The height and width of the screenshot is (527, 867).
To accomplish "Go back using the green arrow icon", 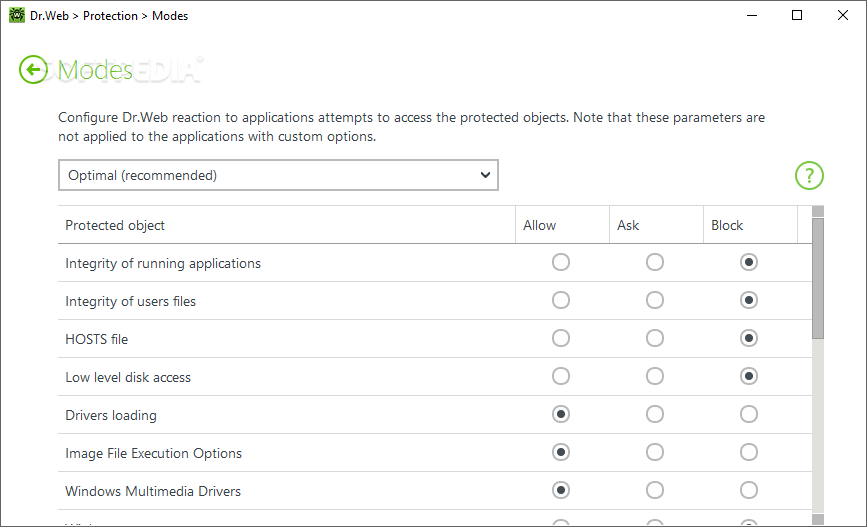I will point(33,70).
